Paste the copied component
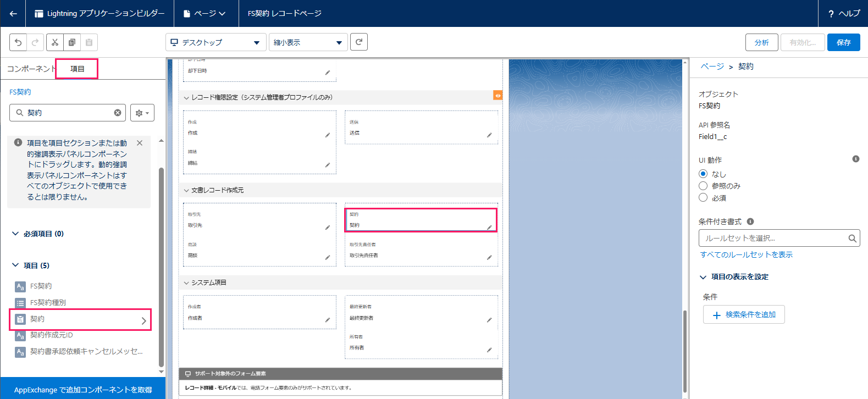The width and height of the screenshot is (868, 399). 89,42
